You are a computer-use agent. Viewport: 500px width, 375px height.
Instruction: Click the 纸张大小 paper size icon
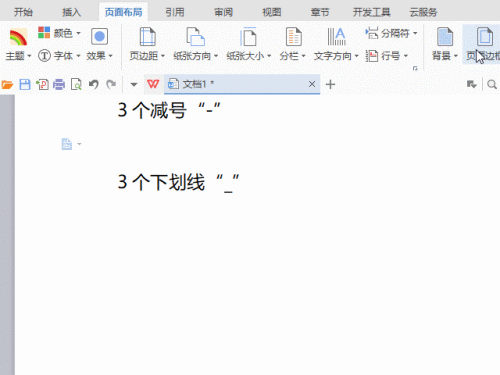coord(248,37)
